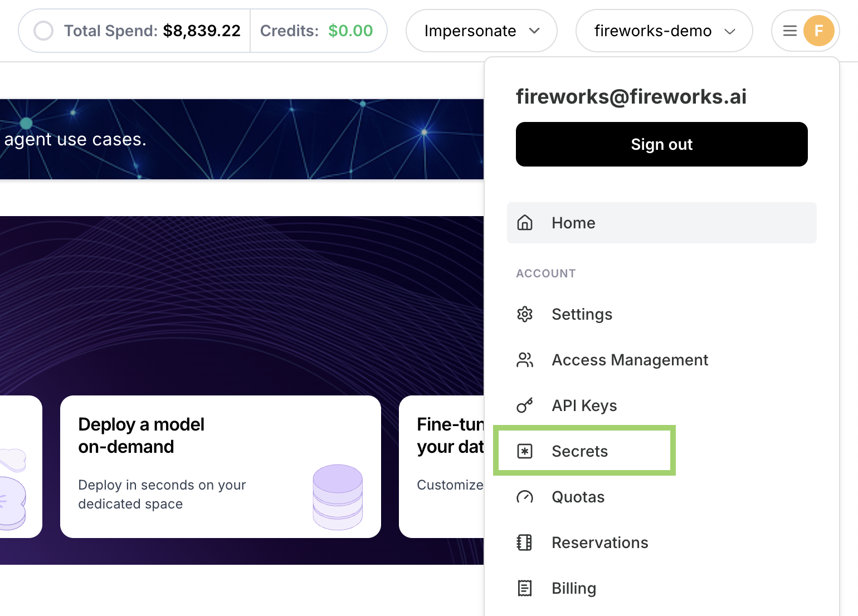Click the Secrets asterisk icon
The height and width of the screenshot is (616, 858).
click(x=525, y=451)
